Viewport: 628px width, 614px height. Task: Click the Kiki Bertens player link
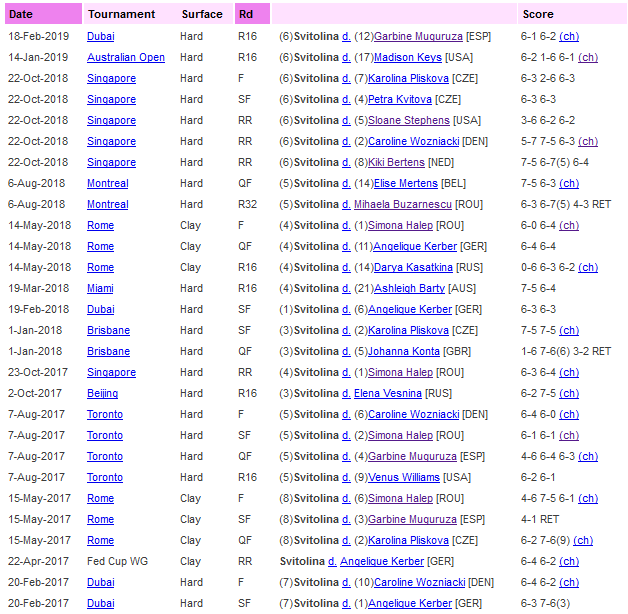397,162
